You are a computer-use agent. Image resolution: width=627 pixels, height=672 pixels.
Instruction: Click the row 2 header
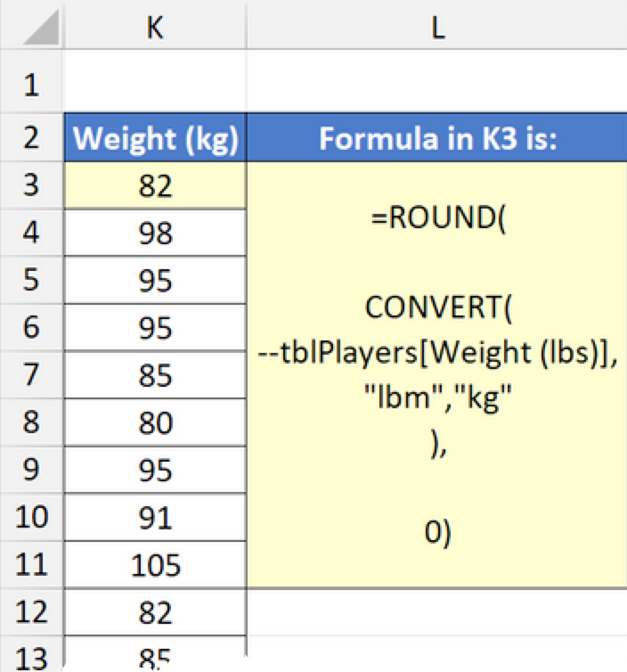[32, 138]
